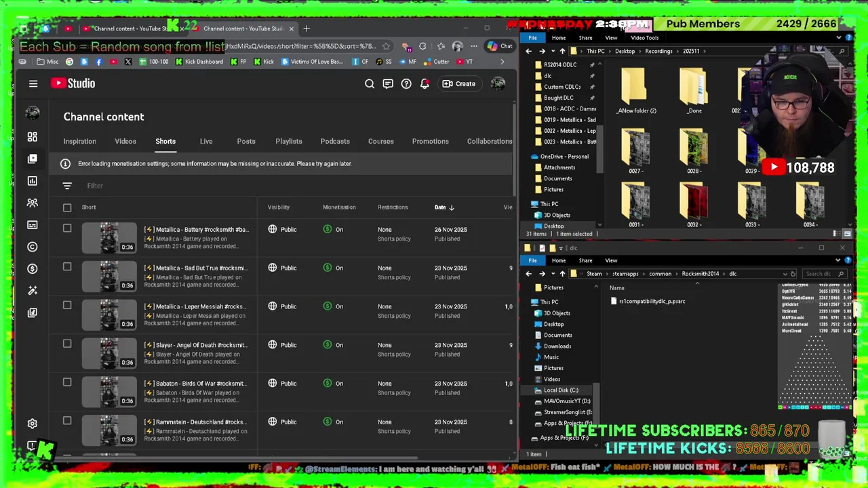Click Desktop in the Recordings address breadcrumb
The height and width of the screenshot is (488, 868).
pos(625,51)
